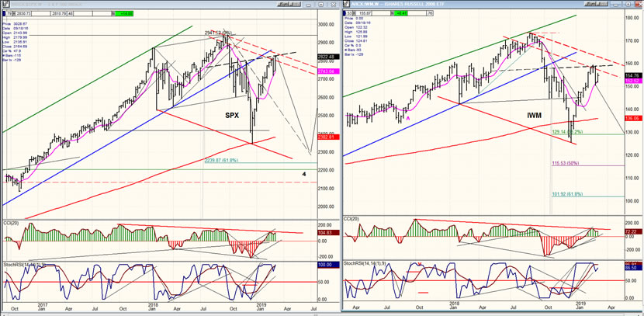This screenshot has width=644, height=316.
Task: Click the blue 86.50 StochRSI value tag
Action: [x=634, y=268]
